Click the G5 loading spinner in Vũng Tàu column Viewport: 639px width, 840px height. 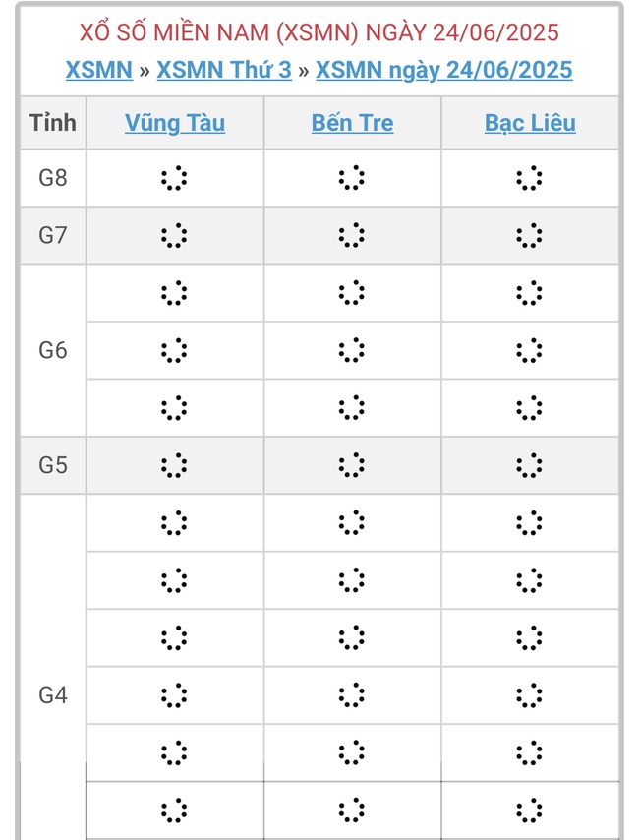point(175,465)
